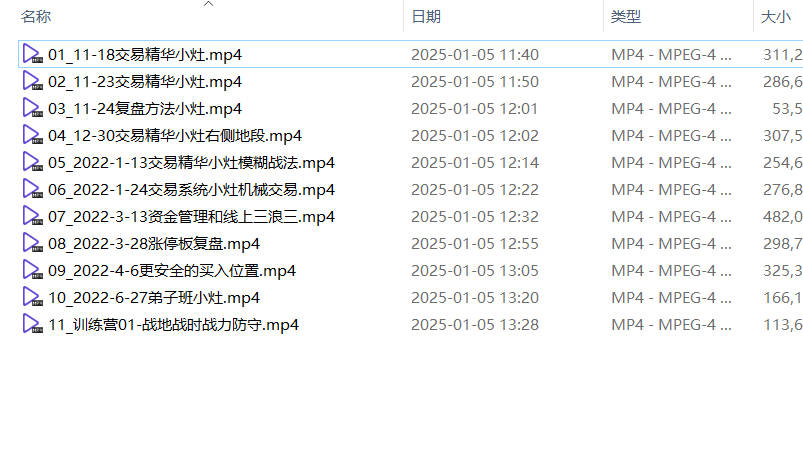Click the video icon of 02_11-23交易精华小灶.mp4

click(x=32, y=81)
